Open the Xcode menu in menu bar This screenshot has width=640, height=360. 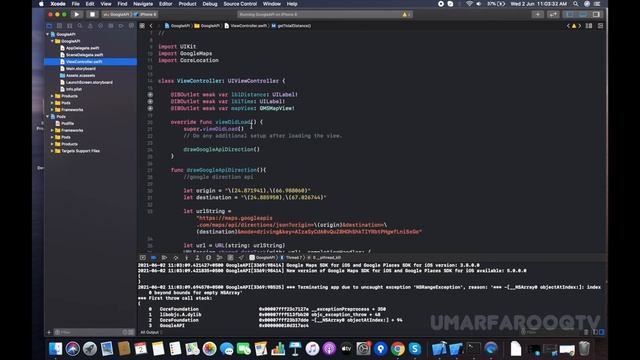pos(58,4)
